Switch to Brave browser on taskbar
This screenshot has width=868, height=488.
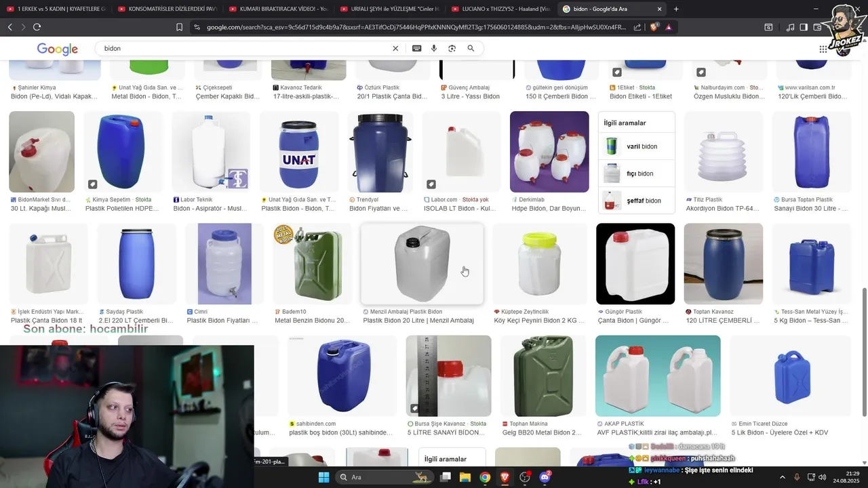[505, 477]
